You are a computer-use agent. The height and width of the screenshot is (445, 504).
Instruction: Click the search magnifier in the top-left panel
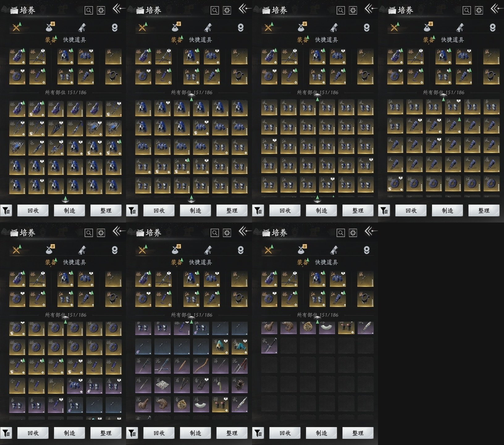[89, 11]
